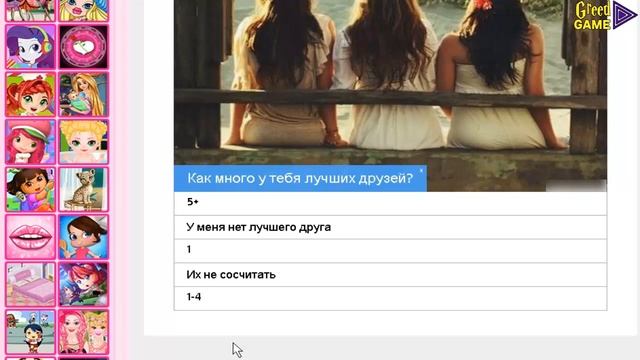Viewport: 640px width, 360px height.
Task: Open the pink heart rose game thumbnail
Action: click(x=83, y=47)
